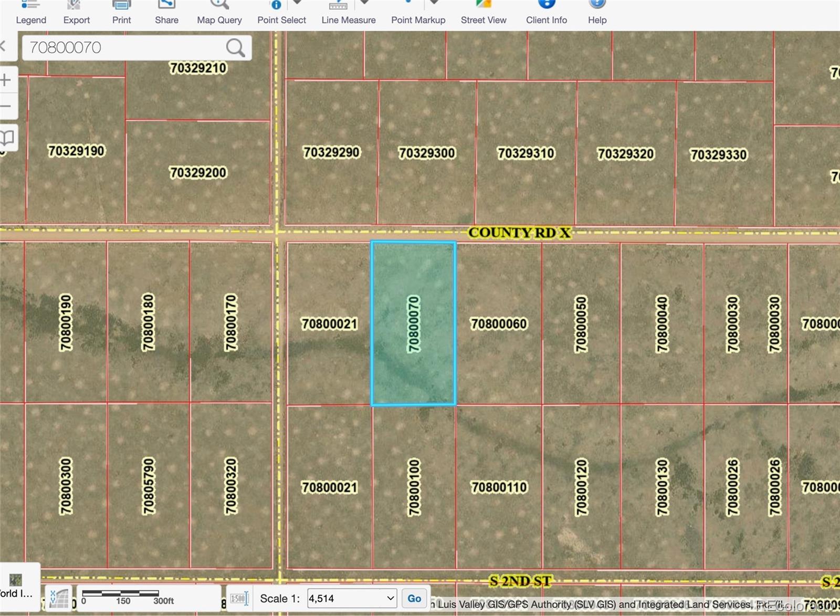Screen dimensions: 840x616
Task: Click the XY coordinates grid icon
Action: (58, 598)
